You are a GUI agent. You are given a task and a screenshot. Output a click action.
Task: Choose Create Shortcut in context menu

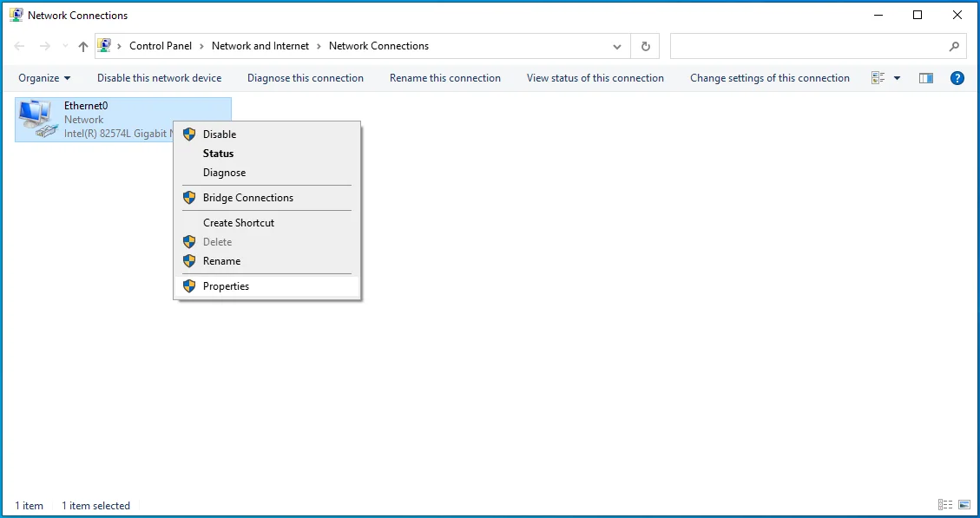(x=266, y=222)
